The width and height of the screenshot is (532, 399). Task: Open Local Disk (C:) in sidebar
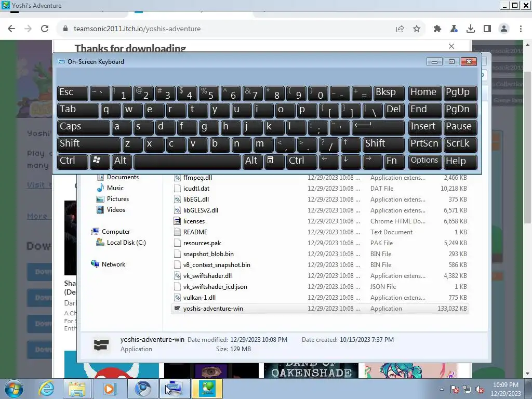point(126,243)
